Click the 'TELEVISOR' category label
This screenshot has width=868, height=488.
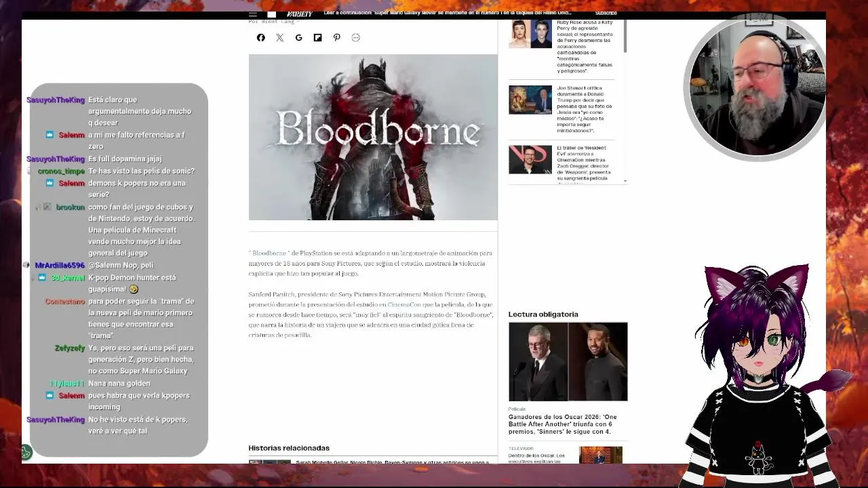coord(521,448)
